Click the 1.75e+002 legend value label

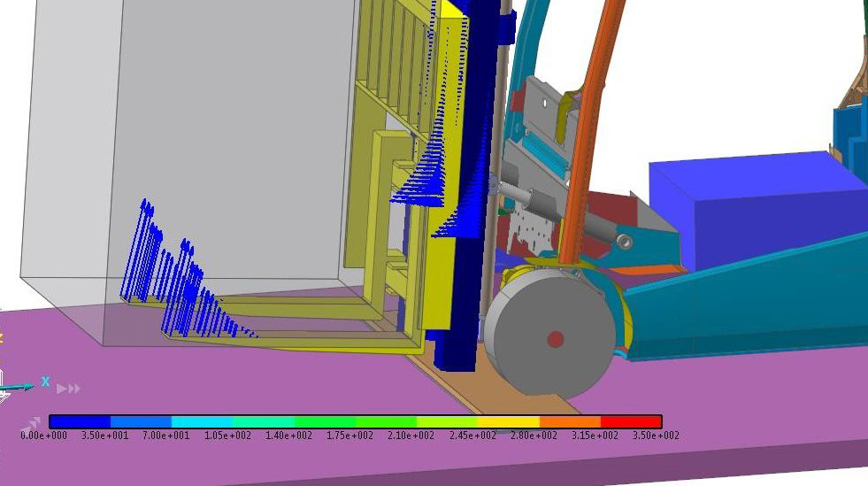350,436
